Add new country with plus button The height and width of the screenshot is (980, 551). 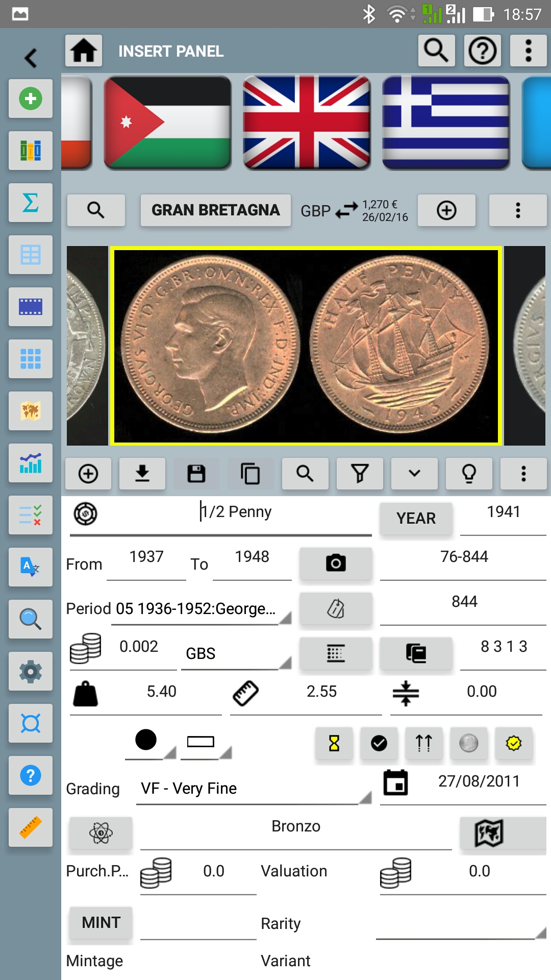[446, 210]
